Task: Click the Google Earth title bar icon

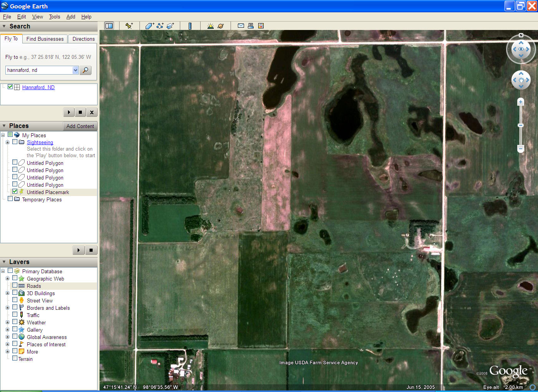Action: coord(5,6)
